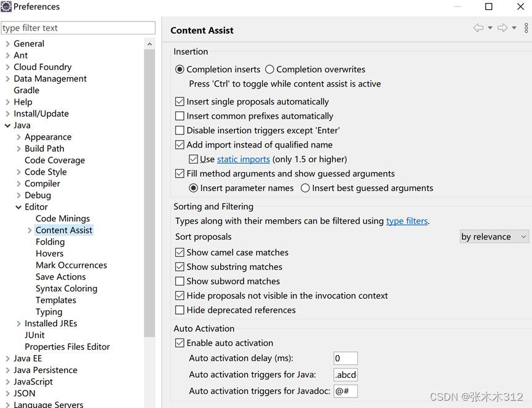
Task: Select Syntax Coloring in the tree
Action: pyautogui.click(x=66, y=288)
